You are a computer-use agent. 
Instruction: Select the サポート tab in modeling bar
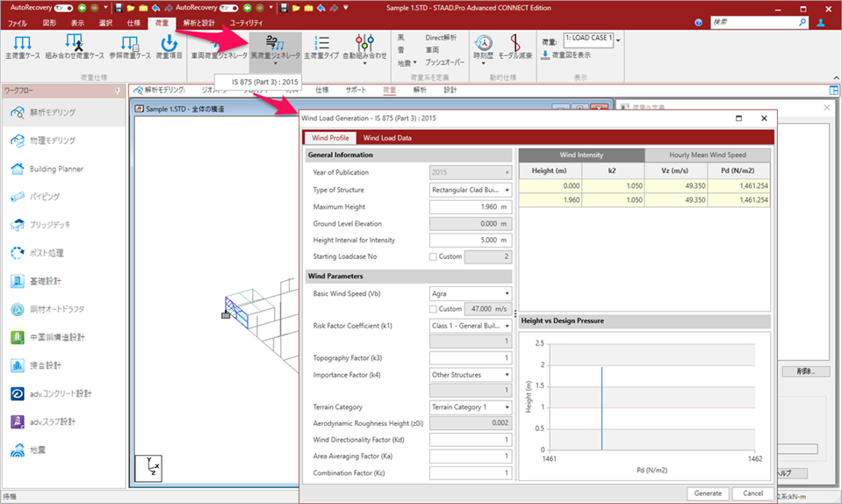click(356, 90)
